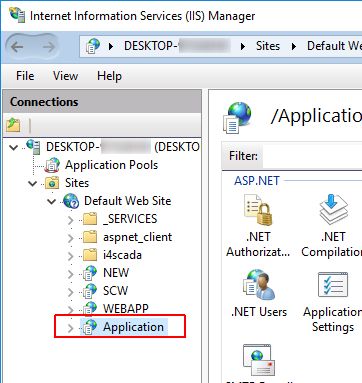Collapse the Default Web Site node

52,201
